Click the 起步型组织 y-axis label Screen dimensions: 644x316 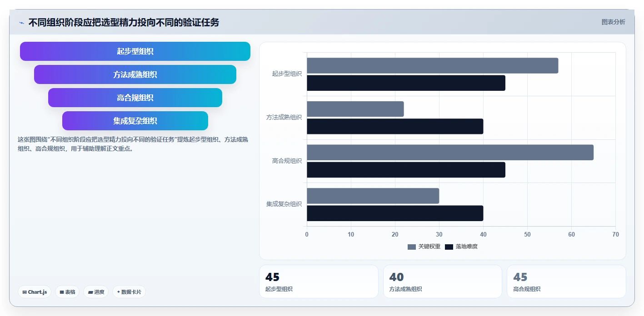coord(287,74)
